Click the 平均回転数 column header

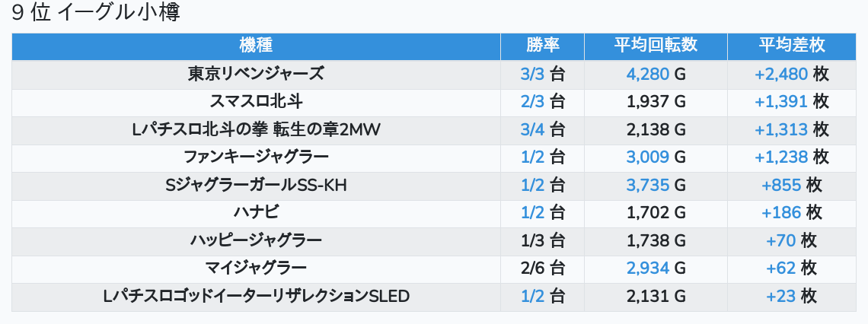[656, 46]
